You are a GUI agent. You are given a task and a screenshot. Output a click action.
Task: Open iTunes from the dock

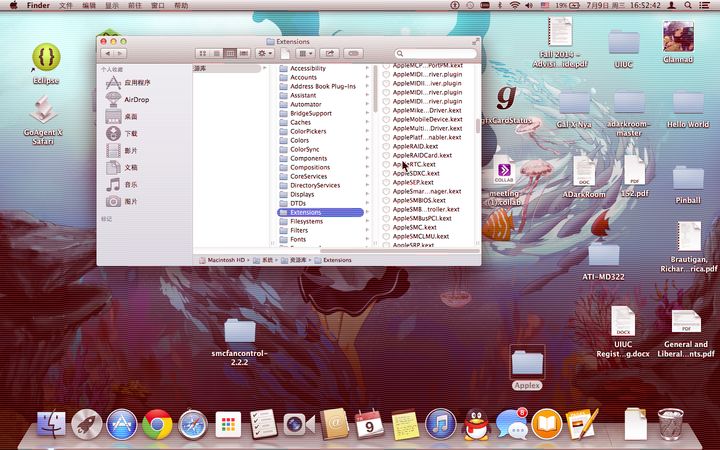(440, 424)
